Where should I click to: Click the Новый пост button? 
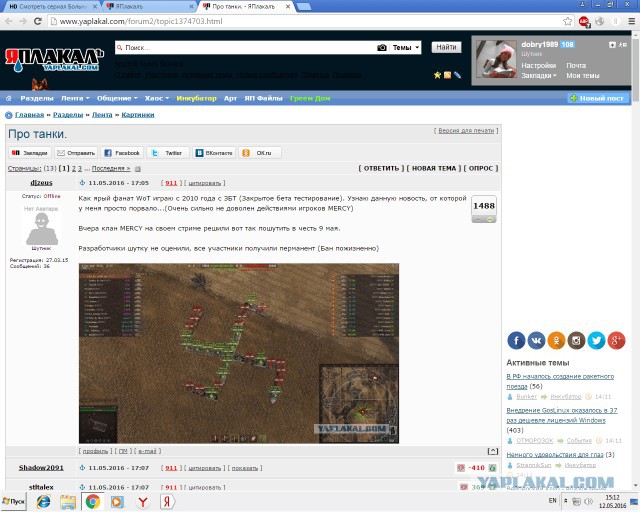point(598,98)
